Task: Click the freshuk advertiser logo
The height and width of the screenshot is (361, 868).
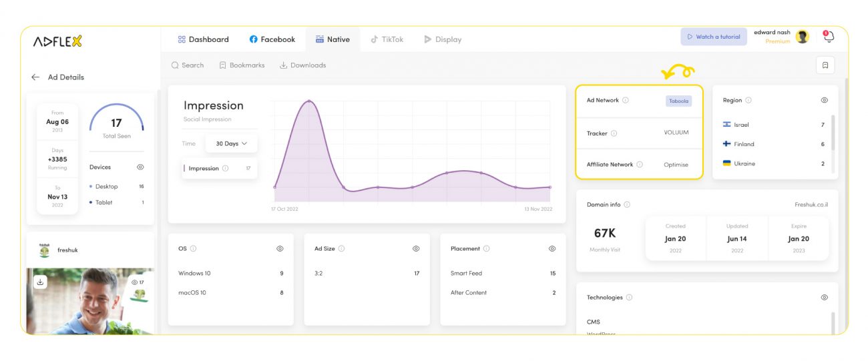Action: pos(44,250)
